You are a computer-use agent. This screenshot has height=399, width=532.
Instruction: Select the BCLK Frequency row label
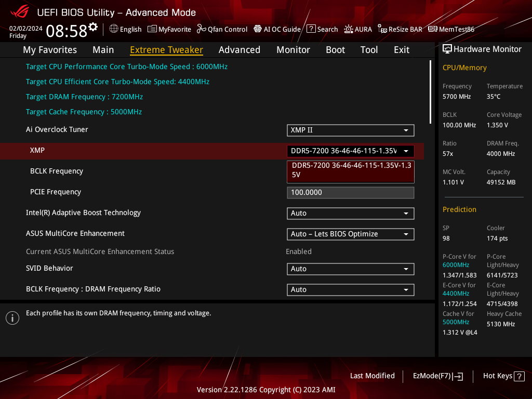(57, 171)
